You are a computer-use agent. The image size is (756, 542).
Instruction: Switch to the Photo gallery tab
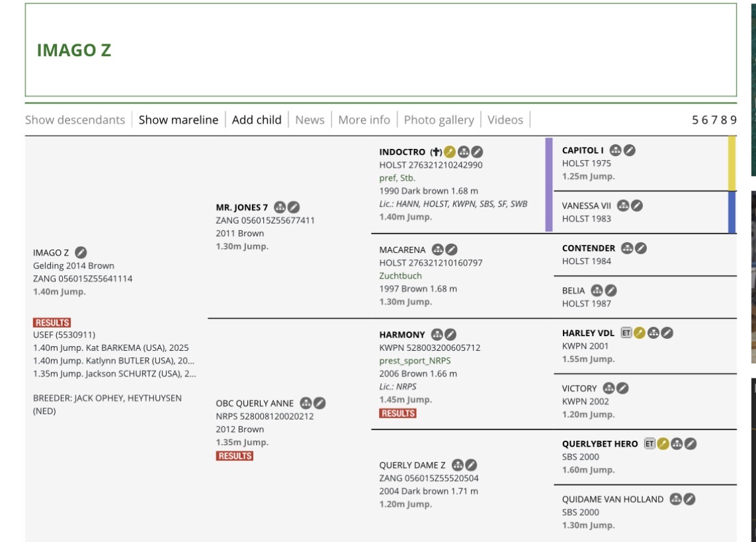coord(439,120)
